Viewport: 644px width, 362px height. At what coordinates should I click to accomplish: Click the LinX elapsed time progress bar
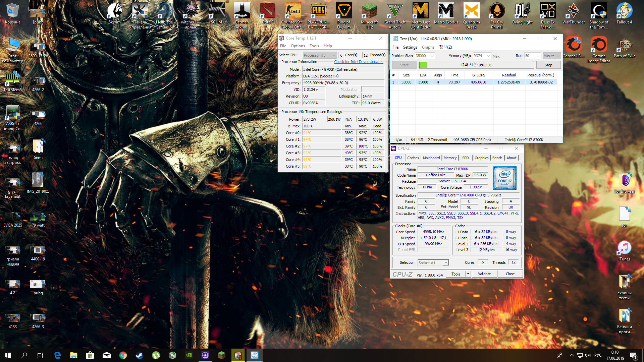click(x=476, y=65)
